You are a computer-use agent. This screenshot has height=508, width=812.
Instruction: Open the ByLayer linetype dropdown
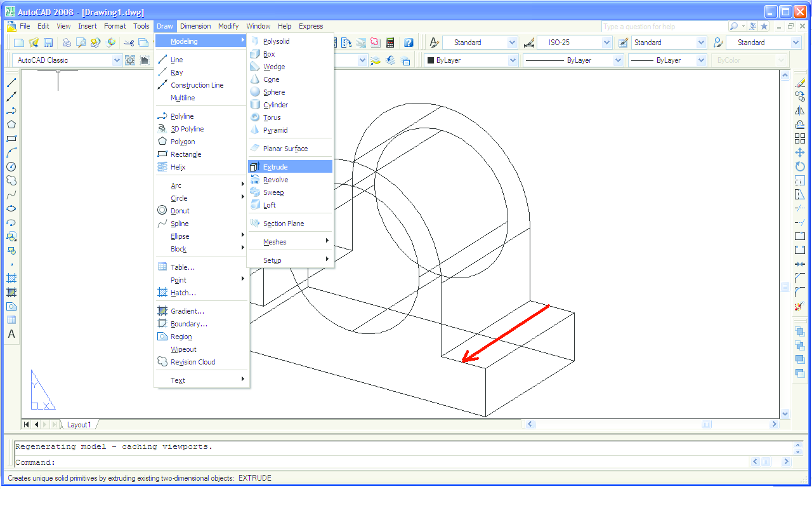click(x=618, y=60)
